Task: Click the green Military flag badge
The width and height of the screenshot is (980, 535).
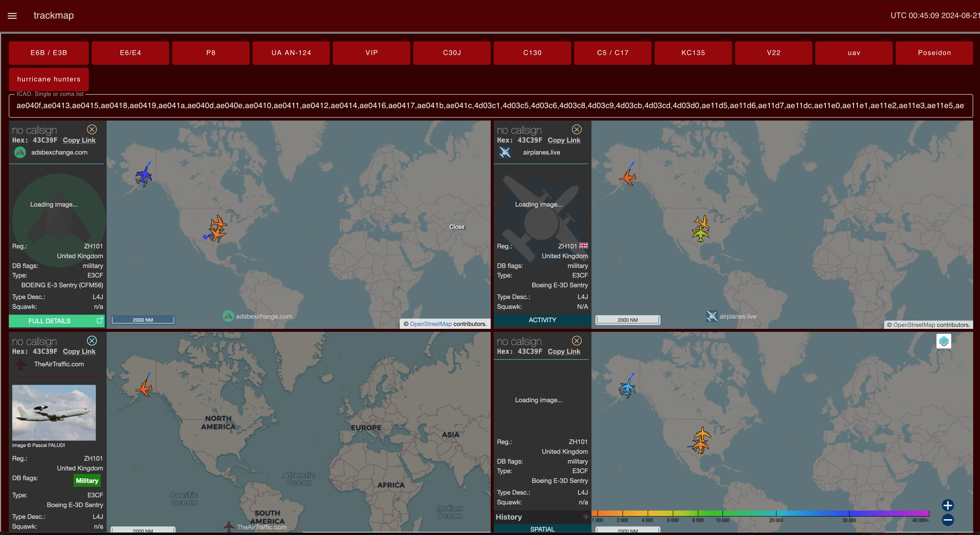Action: [x=87, y=481]
